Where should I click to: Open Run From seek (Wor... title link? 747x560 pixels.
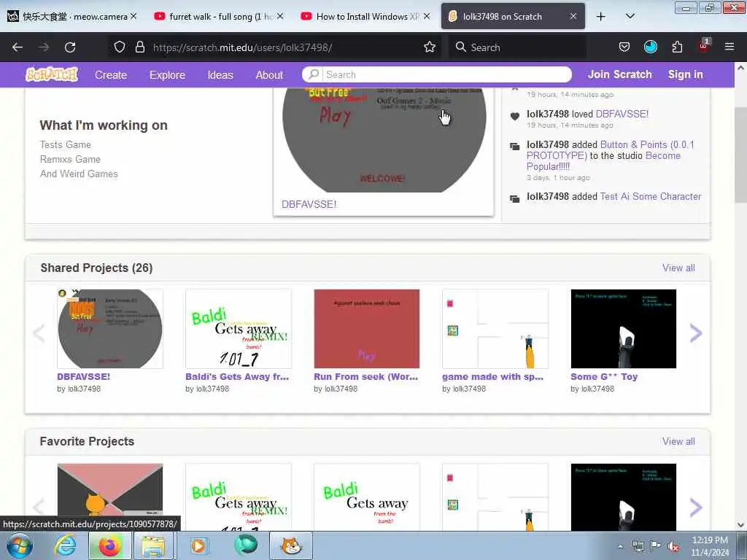point(366,376)
